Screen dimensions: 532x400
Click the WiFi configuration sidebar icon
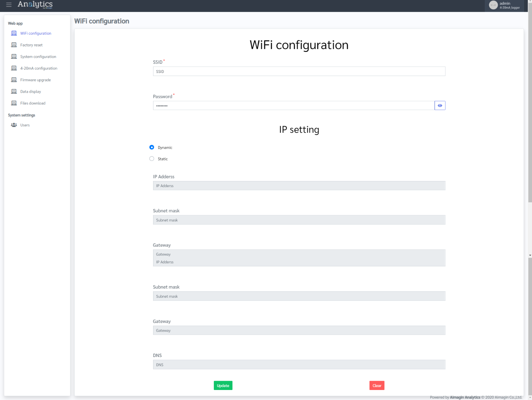click(x=14, y=33)
